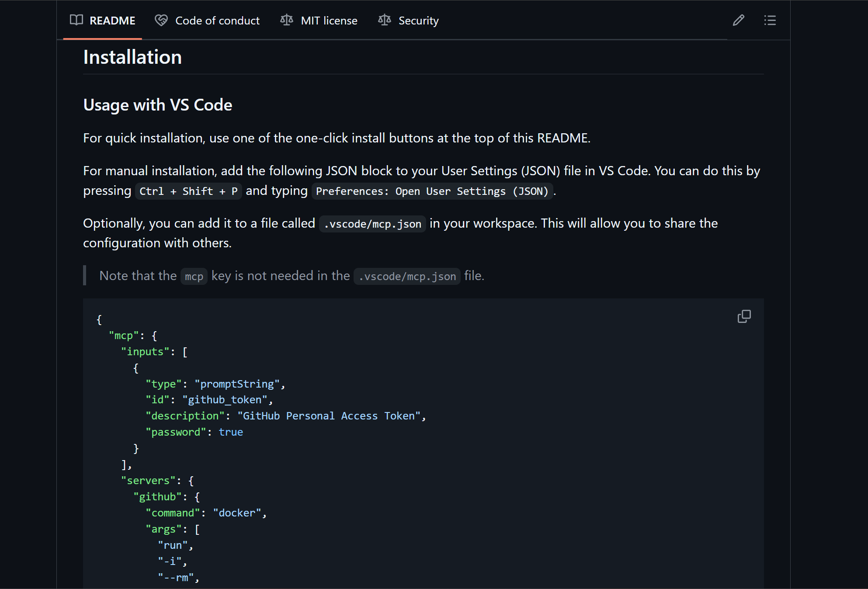This screenshot has height=589, width=868.
Task: Click the pencil edit README icon
Action: coord(738,21)
